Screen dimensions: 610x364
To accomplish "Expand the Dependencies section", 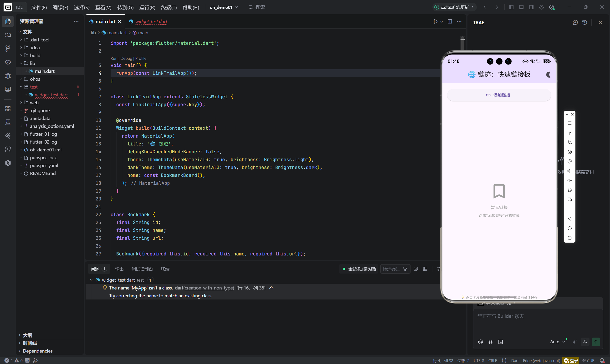I will [x=37, y=351].
